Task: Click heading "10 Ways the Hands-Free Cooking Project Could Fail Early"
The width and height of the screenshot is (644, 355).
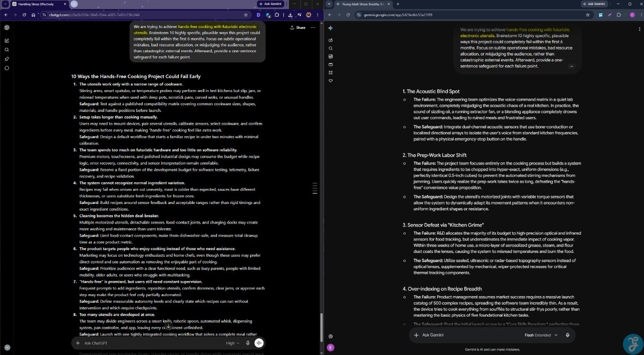Action: 136,77
